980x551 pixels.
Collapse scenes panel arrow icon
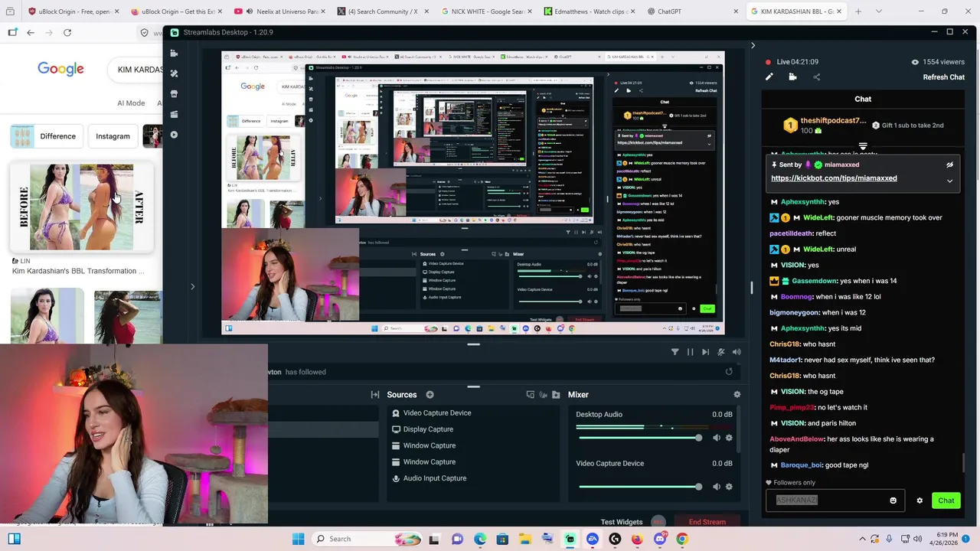pyautogui.click(x=375, y=395)
